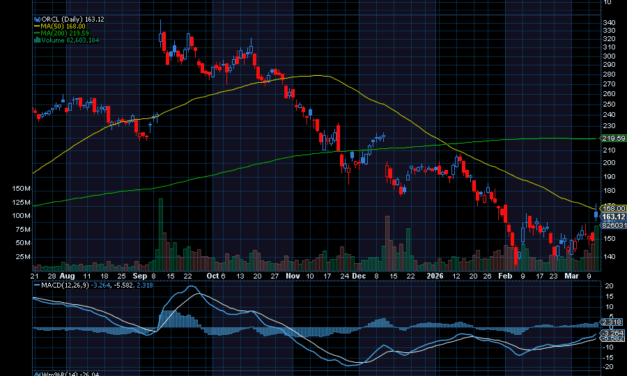Viewport: 627px width, 376px height.
Task: Select the 'ORCL (Daily) 163.12' legend label
Action: [x=73, y=19]
